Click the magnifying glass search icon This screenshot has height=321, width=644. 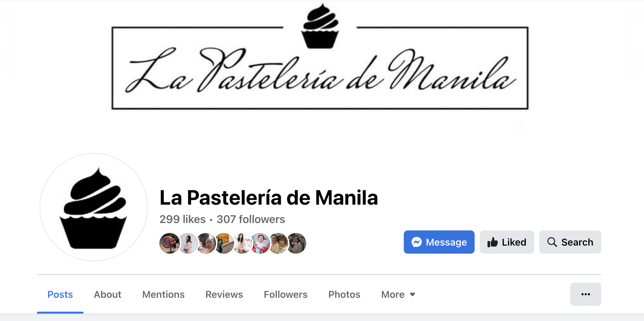click(x=552, y=242)
